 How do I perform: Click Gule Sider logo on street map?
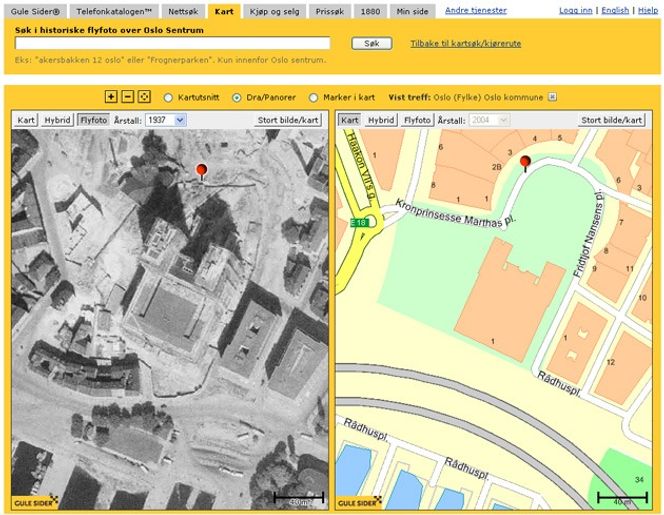tap(359, 502)
